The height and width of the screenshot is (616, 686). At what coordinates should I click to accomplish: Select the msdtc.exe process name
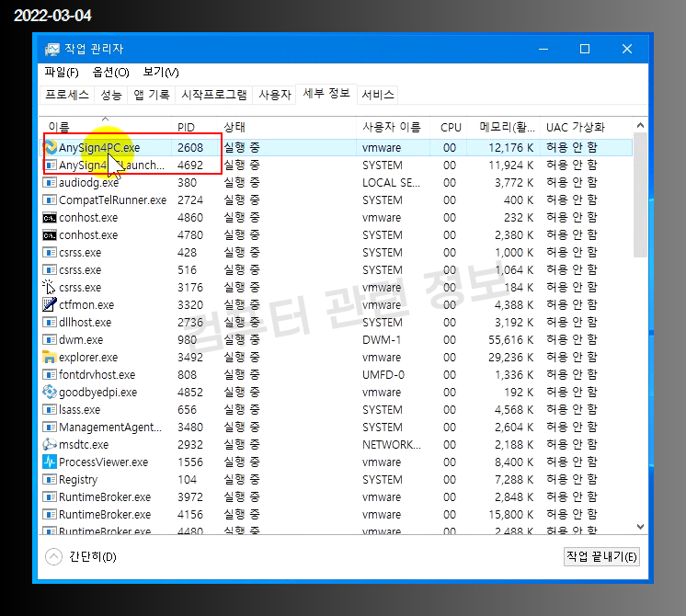[x=84, y=445]
